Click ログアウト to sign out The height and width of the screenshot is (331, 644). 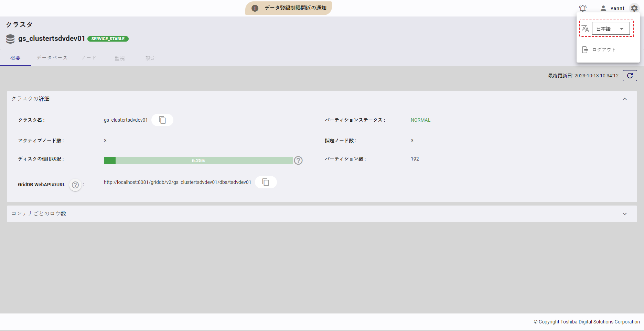[x=604, y=50]
